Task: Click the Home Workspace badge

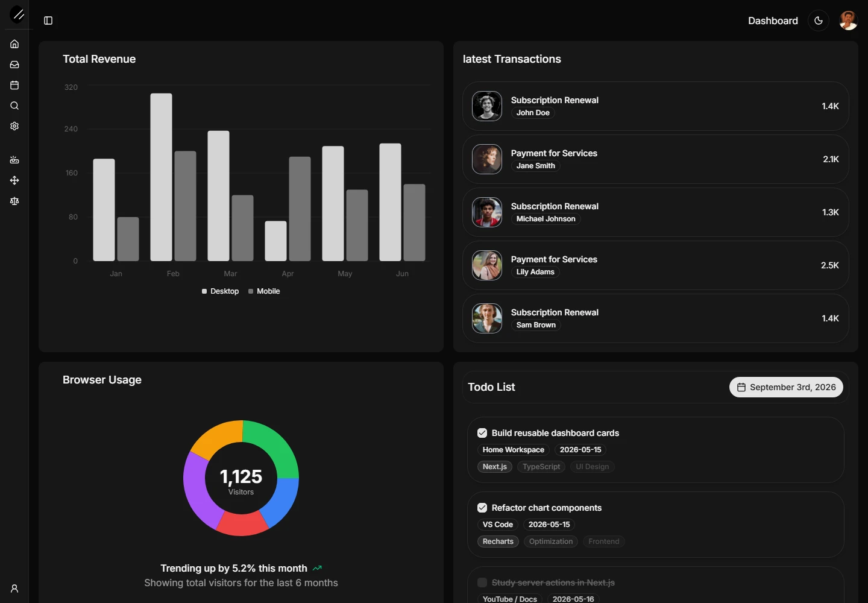Action: 514,450
